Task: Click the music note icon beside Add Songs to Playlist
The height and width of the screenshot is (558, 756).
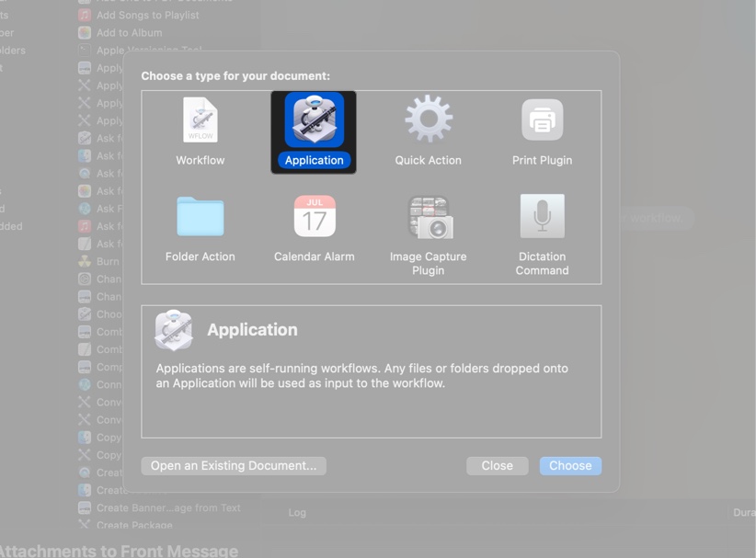Action: tap(86, 15)
